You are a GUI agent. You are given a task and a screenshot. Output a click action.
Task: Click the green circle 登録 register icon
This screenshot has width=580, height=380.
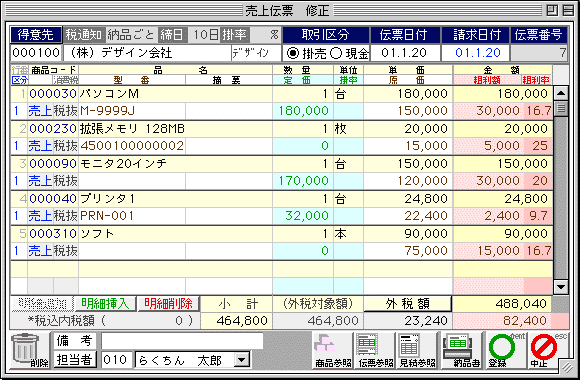(505, 350)
